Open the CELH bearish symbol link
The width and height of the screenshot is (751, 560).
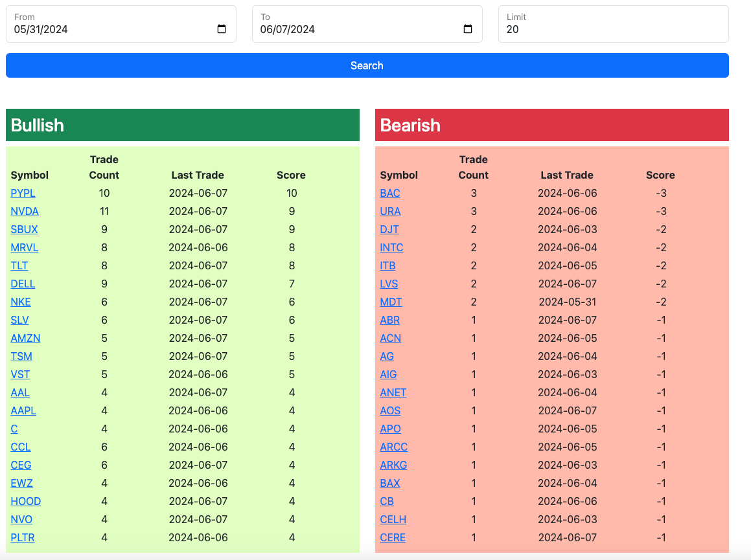click(393, 520)
